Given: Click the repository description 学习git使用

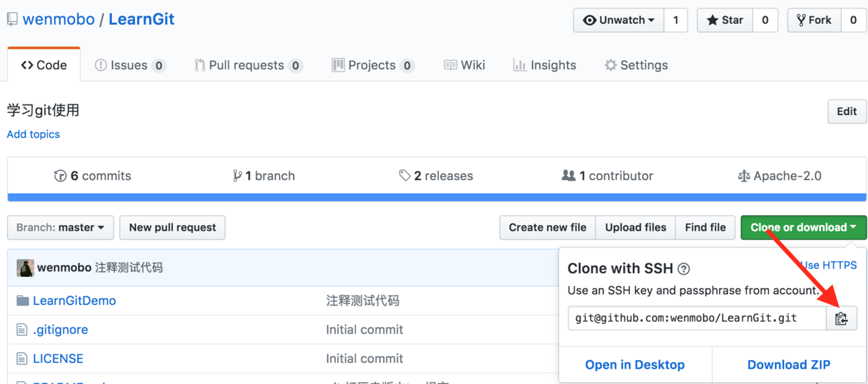Looking at the screenshot, I should pyautogui.click(x=43, y=110).
